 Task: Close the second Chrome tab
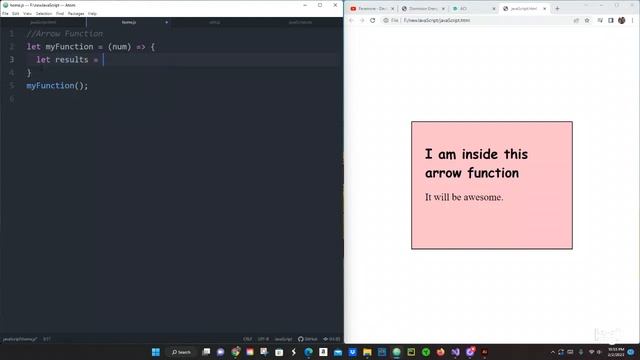(x=443, y=9)
